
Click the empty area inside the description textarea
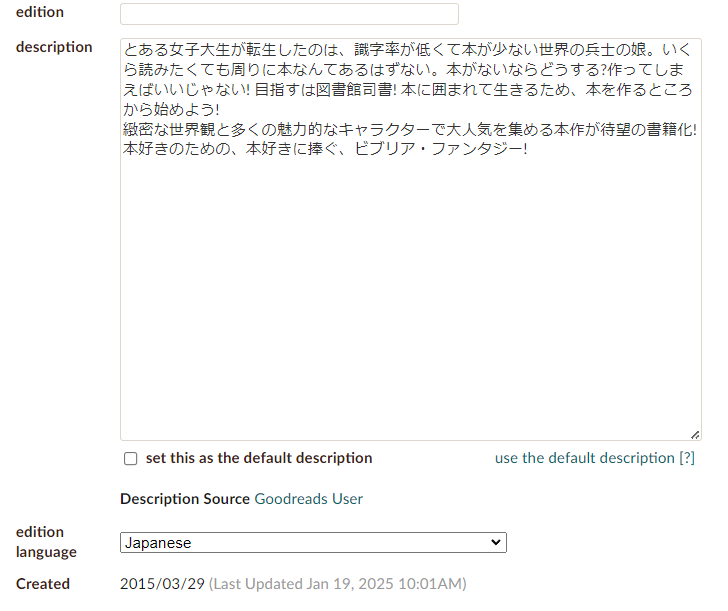[410, 300]
